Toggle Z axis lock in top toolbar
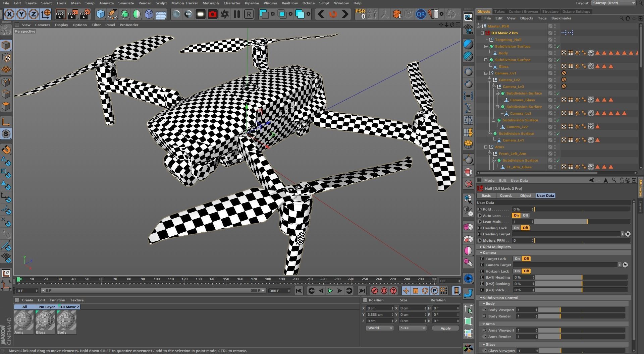This screenshot has height=354, width=644. pos(34,14)
